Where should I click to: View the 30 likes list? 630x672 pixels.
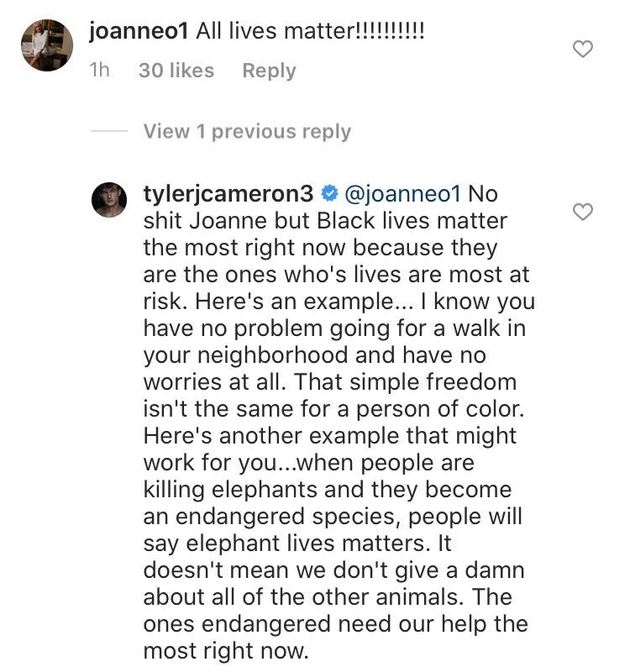[x=176, y=71]
